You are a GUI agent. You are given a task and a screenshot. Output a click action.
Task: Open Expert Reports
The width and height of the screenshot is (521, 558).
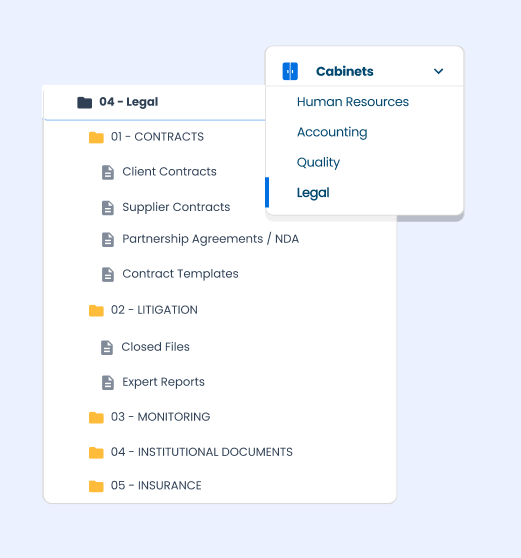[x=163, y=382]
